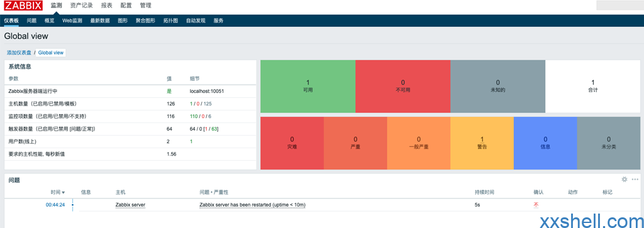The height and width of the screenshot is (228, 644).
Task: Click the green 可用 hosts tile
Action: pos(308,86)
